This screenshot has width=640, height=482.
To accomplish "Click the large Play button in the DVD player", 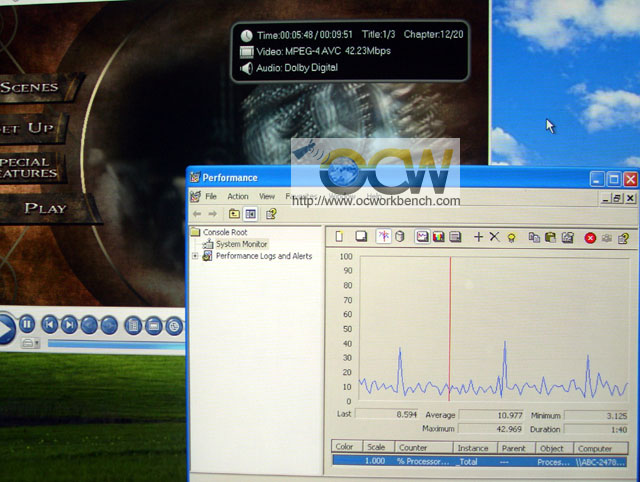I will click(5, 329).
